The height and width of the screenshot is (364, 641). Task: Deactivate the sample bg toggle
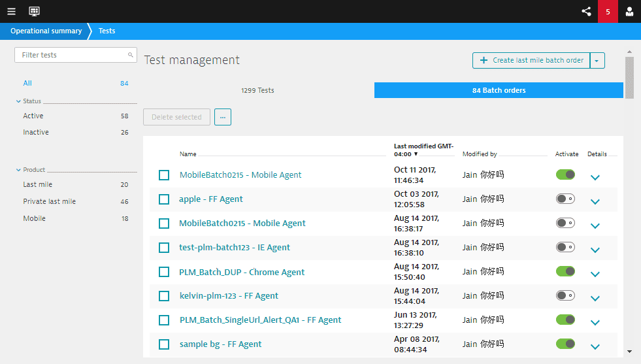(565, 344)
